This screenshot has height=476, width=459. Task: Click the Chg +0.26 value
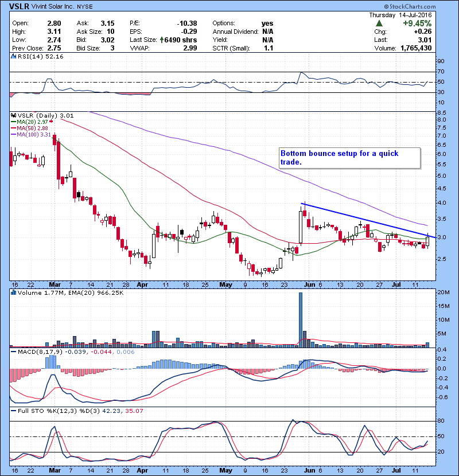click(x=422, y=32)
